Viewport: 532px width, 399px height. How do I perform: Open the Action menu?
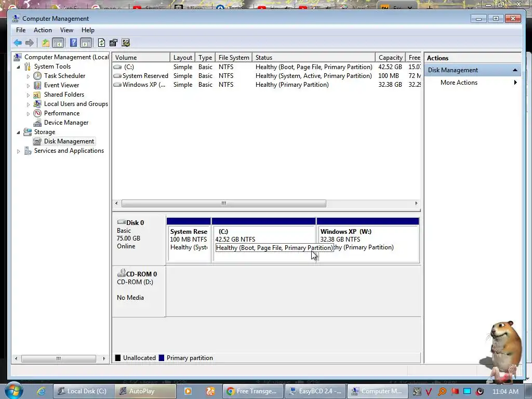click(x=43, y=30)
